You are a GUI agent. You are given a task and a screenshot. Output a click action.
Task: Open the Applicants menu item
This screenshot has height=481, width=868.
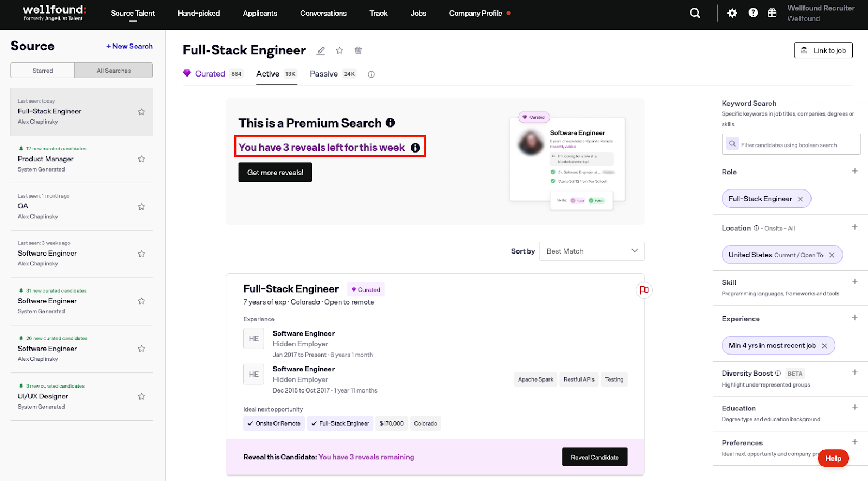260,13
